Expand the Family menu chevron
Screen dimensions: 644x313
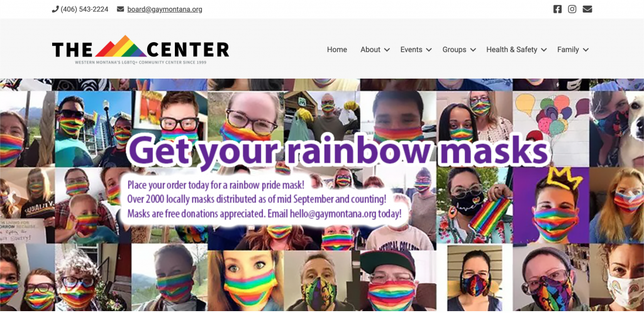[x=586, y=50]
